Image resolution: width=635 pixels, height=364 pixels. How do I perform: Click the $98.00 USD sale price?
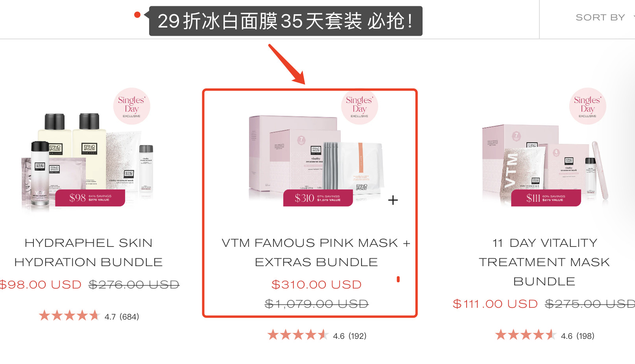[40, 285]
